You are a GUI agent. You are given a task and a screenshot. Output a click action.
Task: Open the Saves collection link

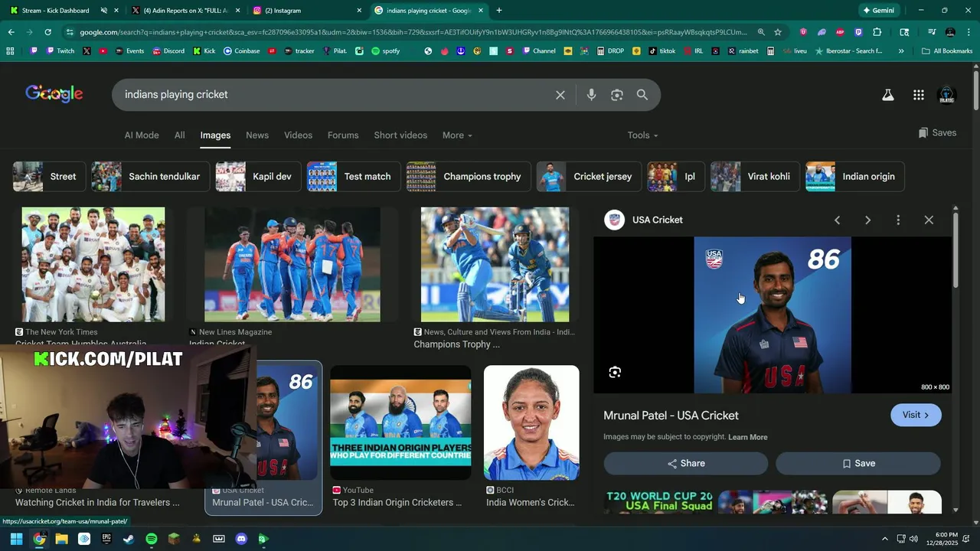point(937,132)
